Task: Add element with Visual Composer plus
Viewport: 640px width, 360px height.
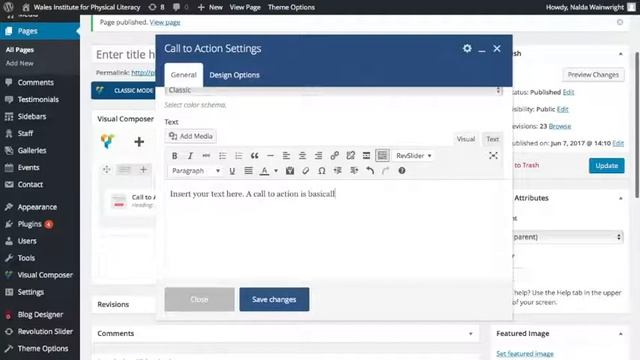Action: 139,142
